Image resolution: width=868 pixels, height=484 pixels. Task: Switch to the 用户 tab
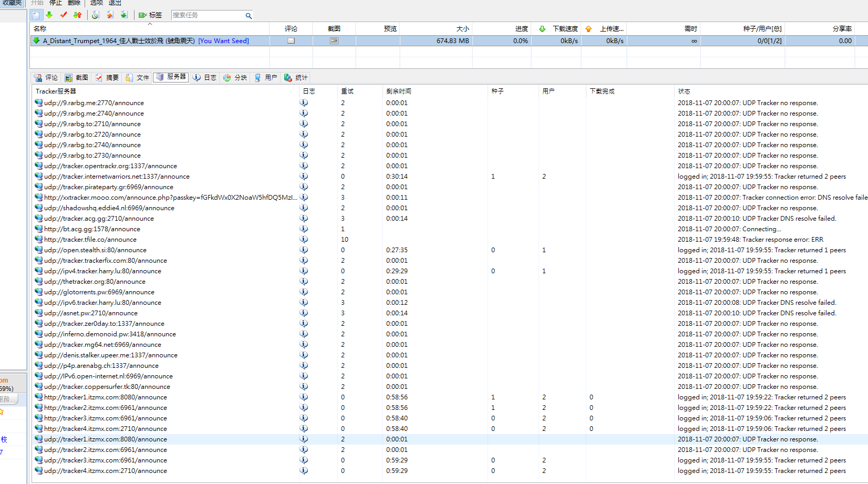(265, 77)
